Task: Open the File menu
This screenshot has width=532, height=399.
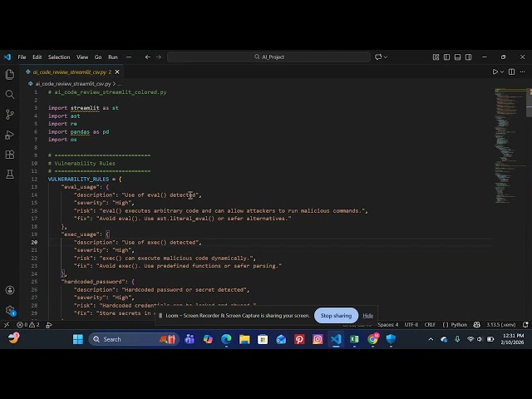Action: point(22,57)
